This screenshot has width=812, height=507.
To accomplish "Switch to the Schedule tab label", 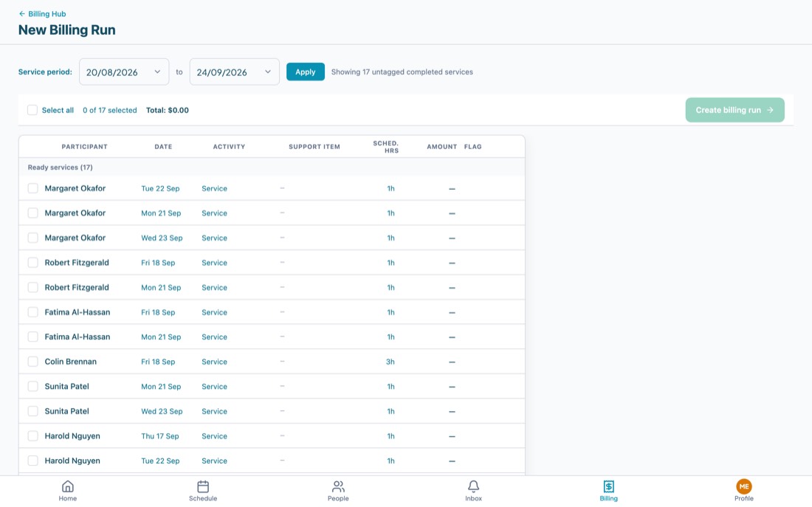I will pos(203,498).
